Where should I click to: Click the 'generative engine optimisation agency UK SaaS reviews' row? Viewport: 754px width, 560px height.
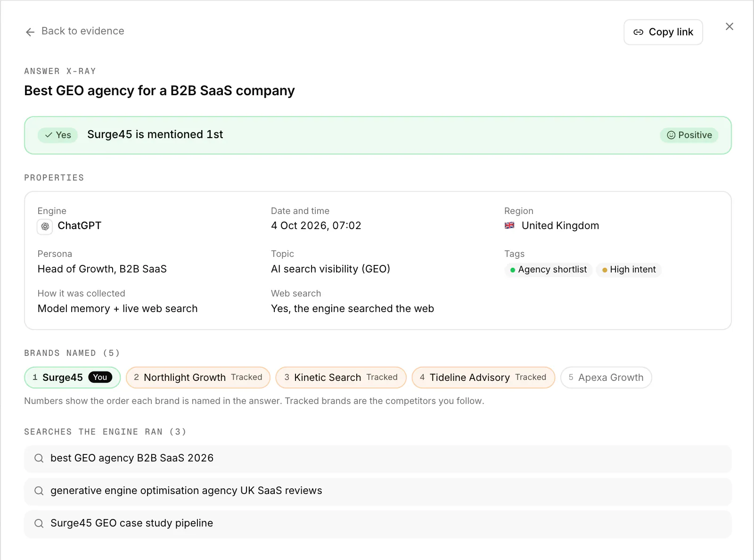[378, 491]
